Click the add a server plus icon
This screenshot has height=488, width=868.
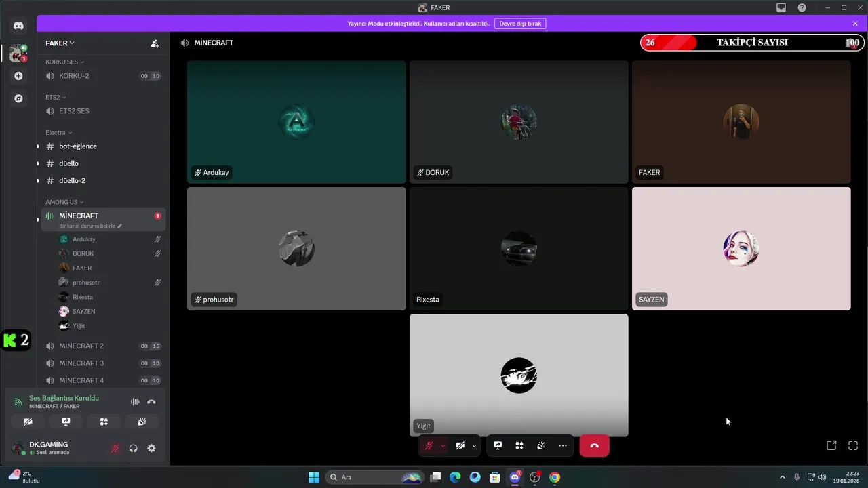[x=18, y=76]
